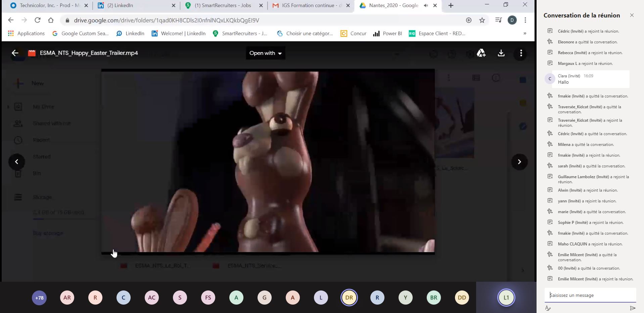Select the DR participant avatar
Image resolution: width=644 pixels, height=313 pixels.
click(x=349, y=298)
